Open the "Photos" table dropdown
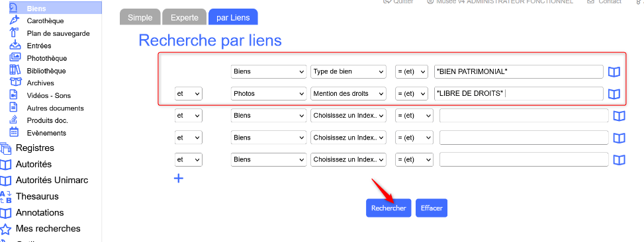Screen dimensions: 644x242 [269, 93]
